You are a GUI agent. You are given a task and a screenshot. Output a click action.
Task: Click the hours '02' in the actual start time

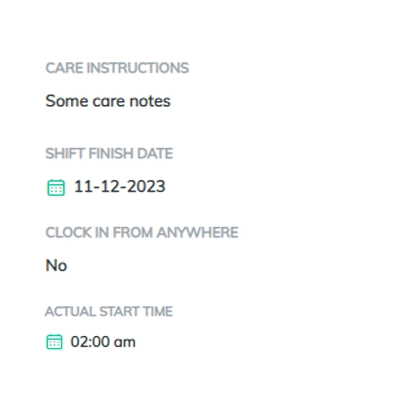(x=79, y=342)
